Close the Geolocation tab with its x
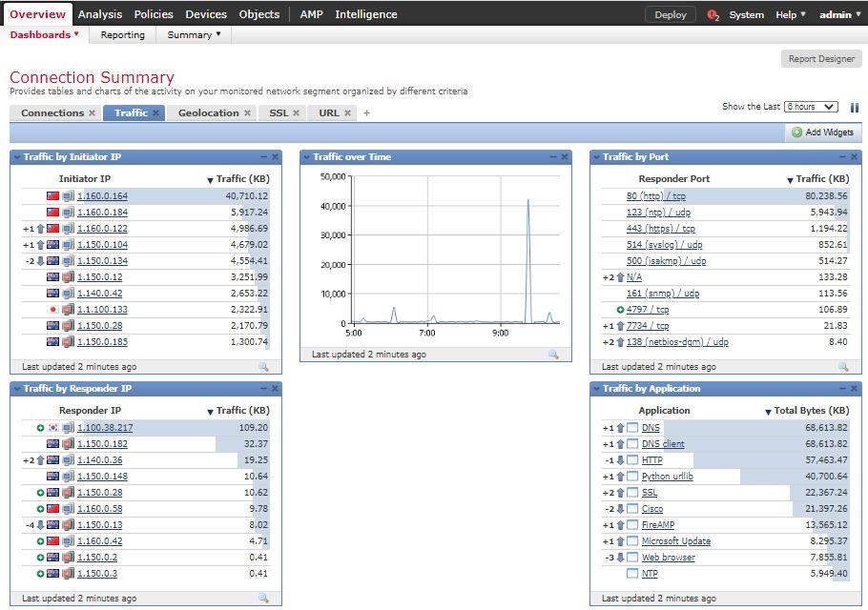This screenshot has width=868, height=610. click(x=247, y=112)
